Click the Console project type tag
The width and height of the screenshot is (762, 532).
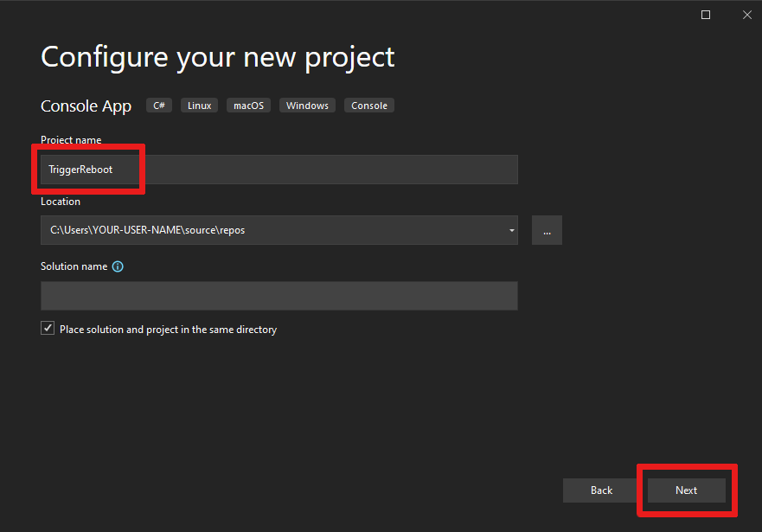point(368,105)
